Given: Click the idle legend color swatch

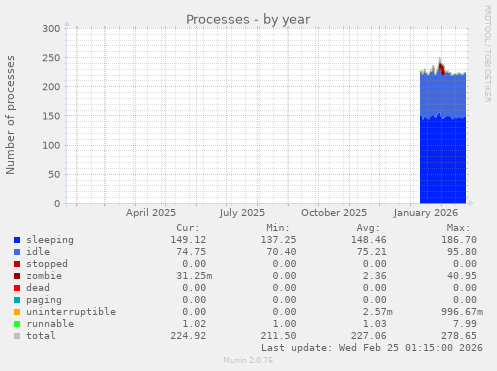Looking at the screenshot, I should (17, 252).
